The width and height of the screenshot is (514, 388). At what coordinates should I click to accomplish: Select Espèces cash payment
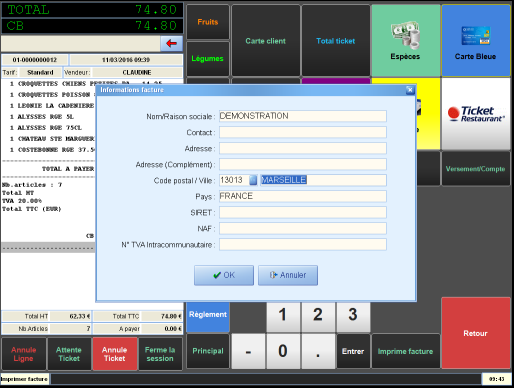click(x=405, y=41)
